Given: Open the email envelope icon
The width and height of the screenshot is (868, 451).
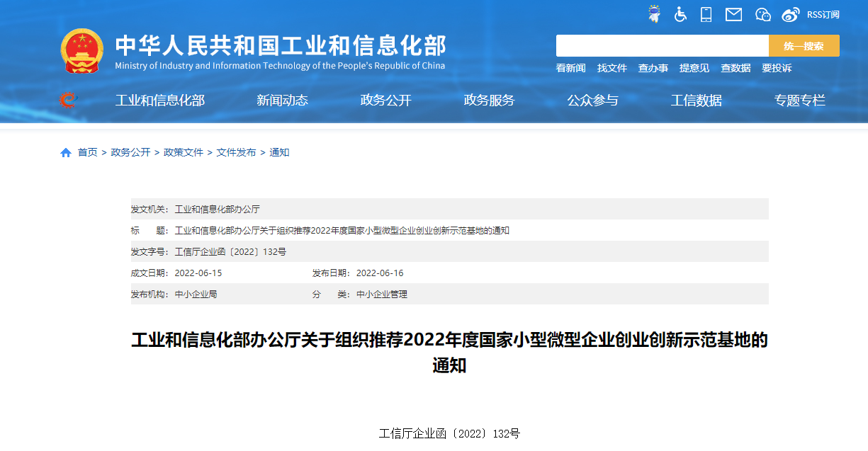Looking at the screenshot, I should click(x=733, y=14).
